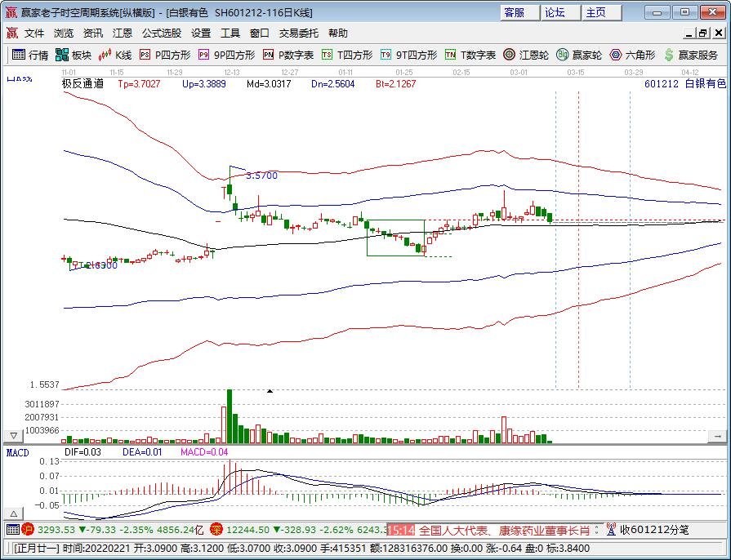Screen dimensions: 731x560
Task: Click the 601212 白银有色 stock label
Action: click(684, 84)
